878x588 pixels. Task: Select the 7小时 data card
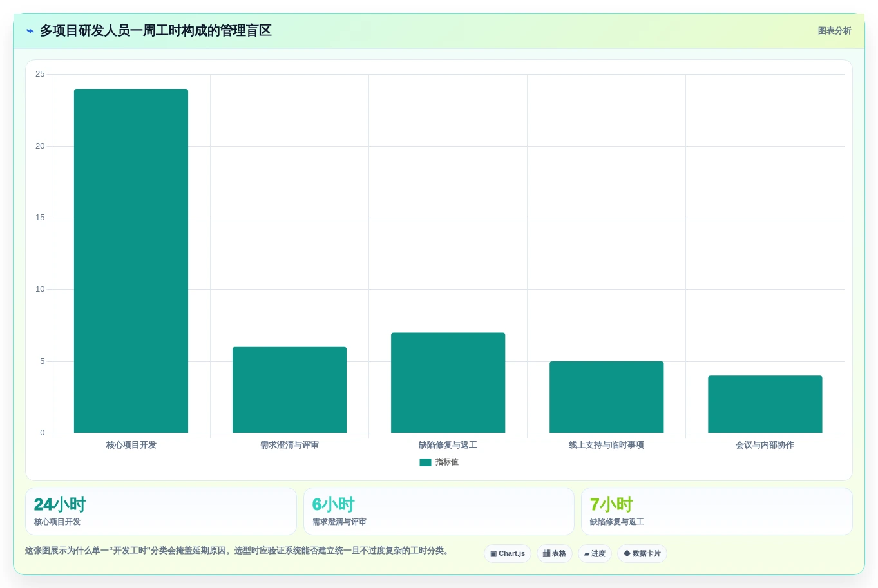pos(716,511)
